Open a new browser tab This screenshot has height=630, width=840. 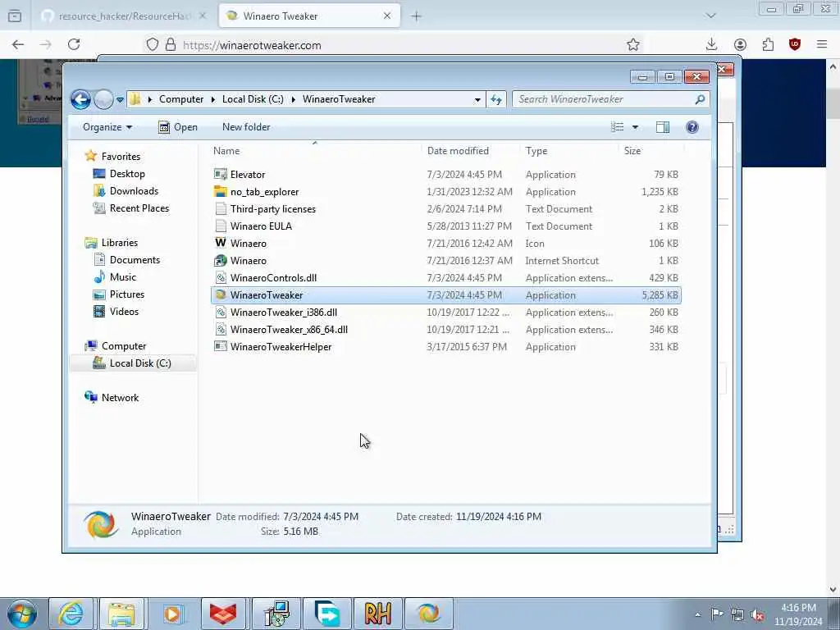[x=416, y=16]
